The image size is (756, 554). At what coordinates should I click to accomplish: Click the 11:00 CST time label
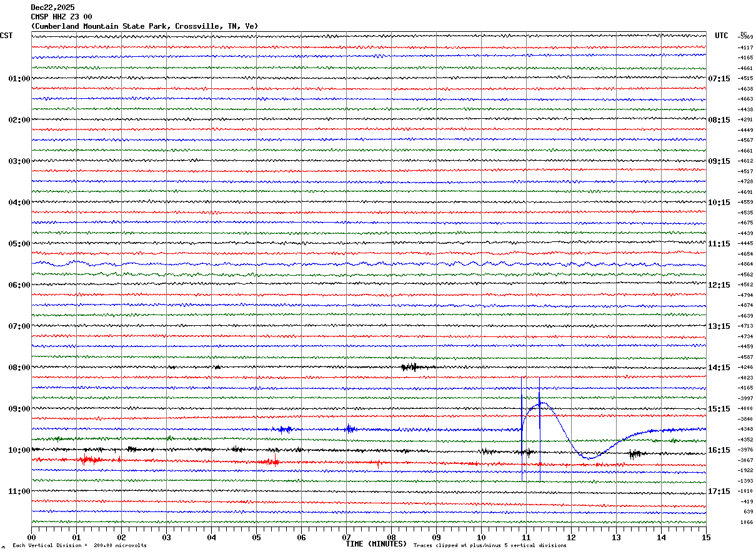pos(19,491)
